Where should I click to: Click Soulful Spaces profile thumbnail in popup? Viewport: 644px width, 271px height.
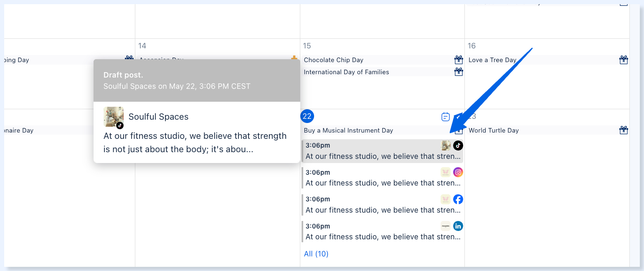114,117
